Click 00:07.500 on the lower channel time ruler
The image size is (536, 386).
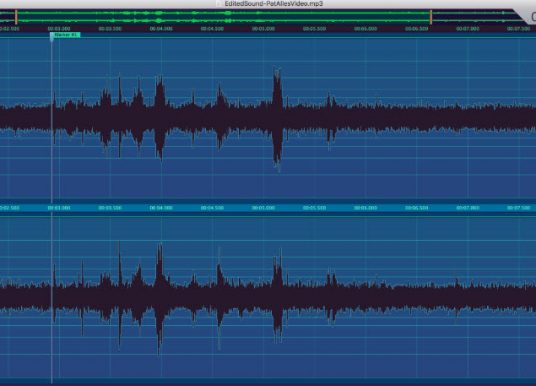point(519,208)
